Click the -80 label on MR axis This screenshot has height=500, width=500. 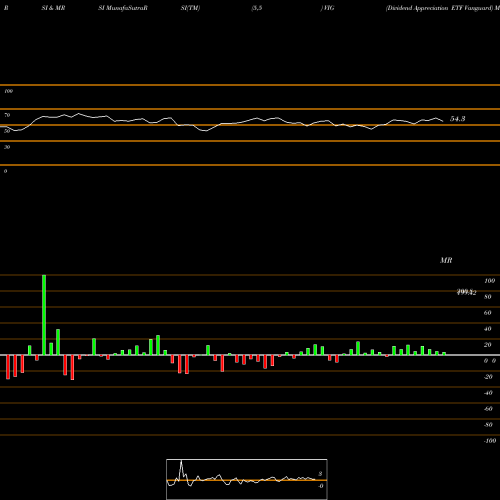[x=488, y=425]
